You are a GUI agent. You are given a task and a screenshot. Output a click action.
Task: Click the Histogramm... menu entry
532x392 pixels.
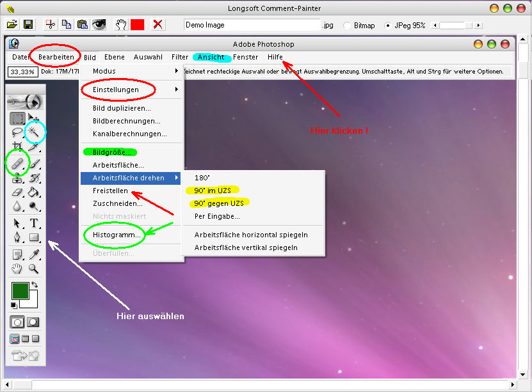(x=117, y=235)
